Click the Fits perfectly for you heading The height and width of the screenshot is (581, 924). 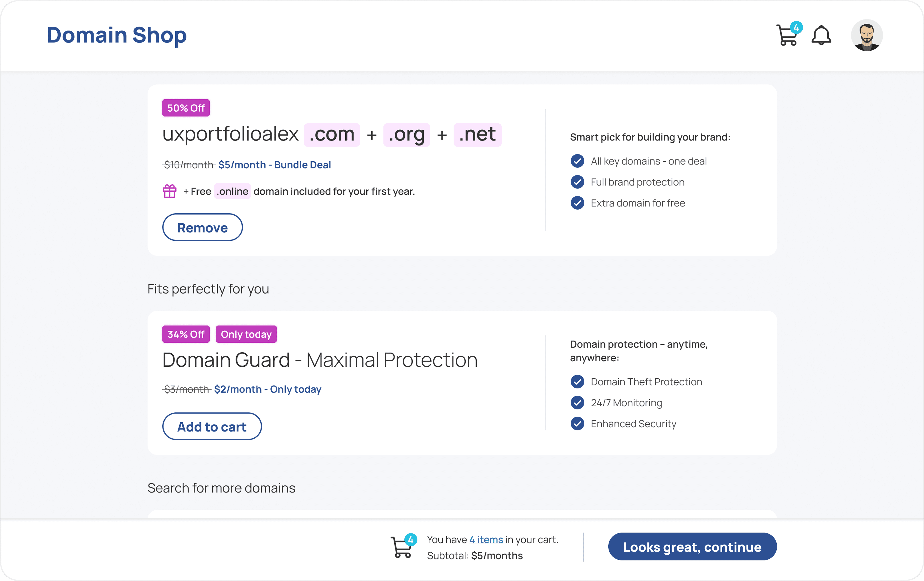pyautogui.click(x=208, y=289)
